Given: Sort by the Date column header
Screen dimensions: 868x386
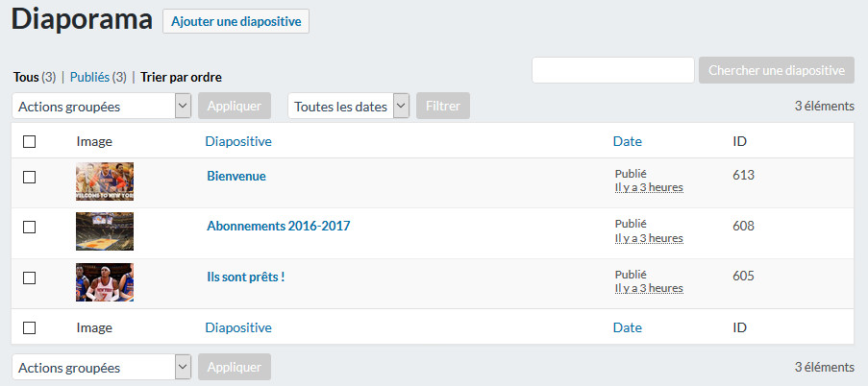Looking at the screenshot, I should pos(627,141).
